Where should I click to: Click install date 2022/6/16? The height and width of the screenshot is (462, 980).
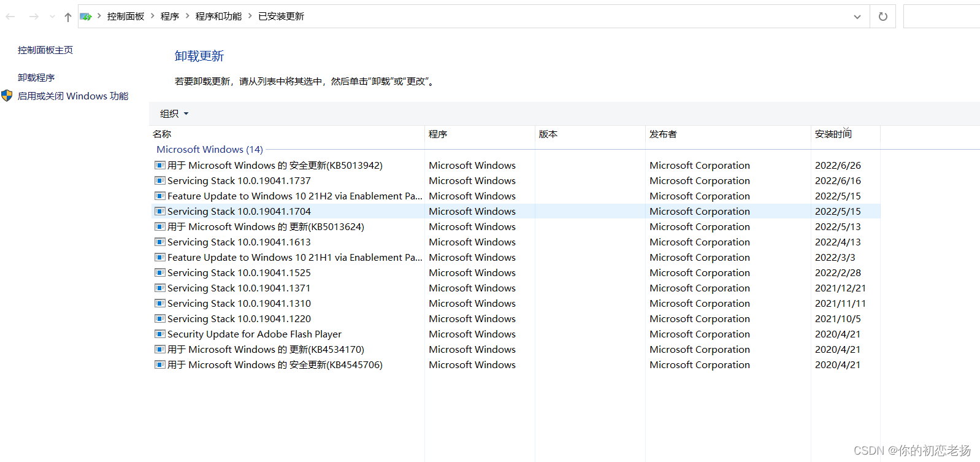pyautogui.click(x=838, y=181)
